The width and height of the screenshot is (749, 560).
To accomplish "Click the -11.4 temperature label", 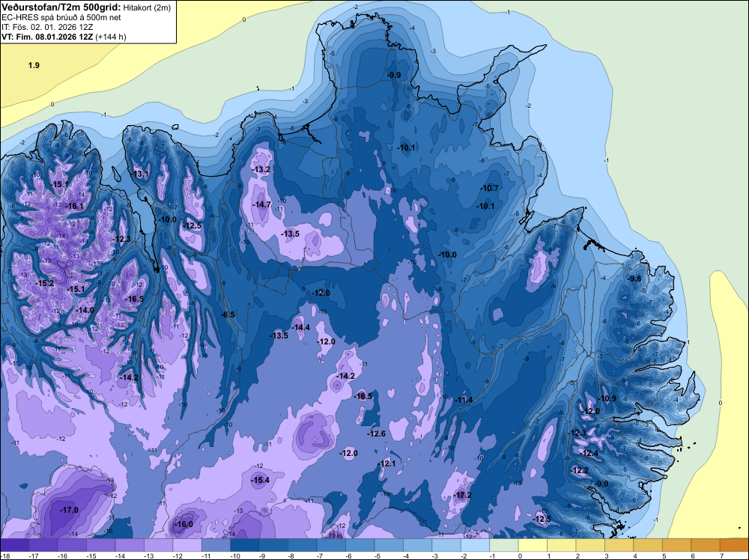I will (464, 400).
